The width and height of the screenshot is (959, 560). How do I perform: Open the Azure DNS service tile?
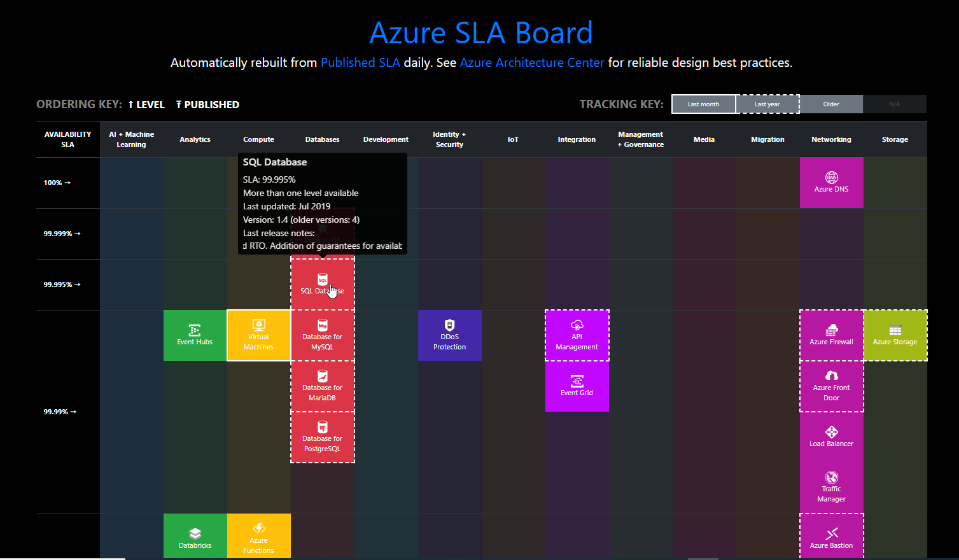(831, 183)
